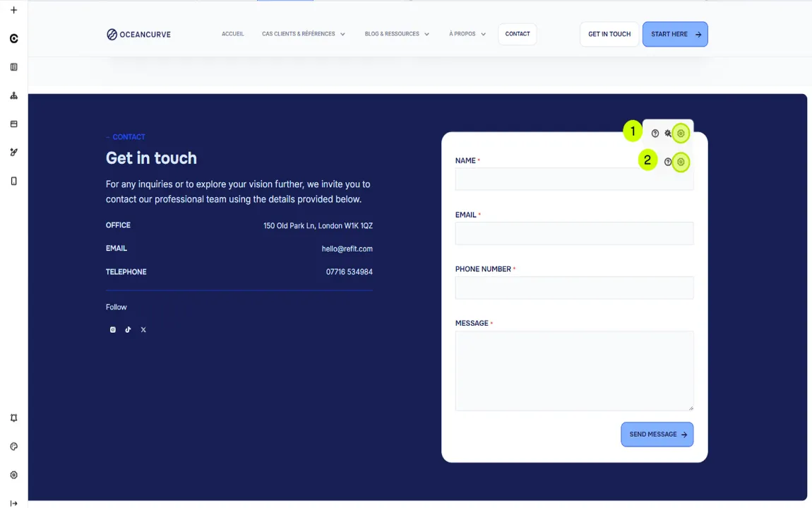Open the color palette icon in the sidebar

pyautogui.click(x=13, y=447)
